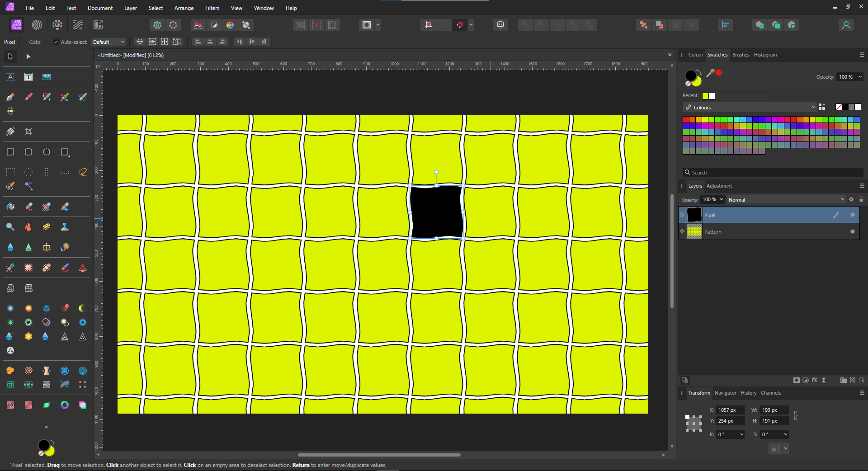Pick colour with the eyedropper in Swatches
The width and height of the screenshot is (868, 471).
(x=711, y=73)
